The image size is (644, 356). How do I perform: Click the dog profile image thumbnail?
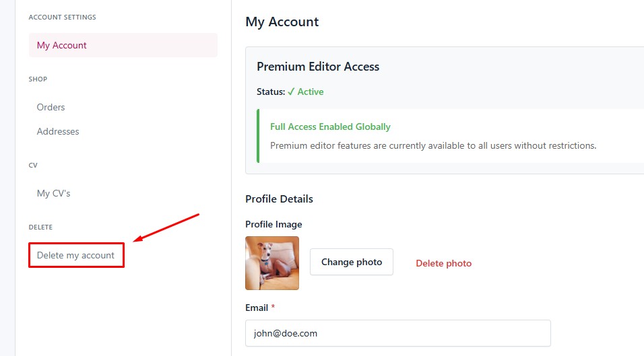pos(272,263)
